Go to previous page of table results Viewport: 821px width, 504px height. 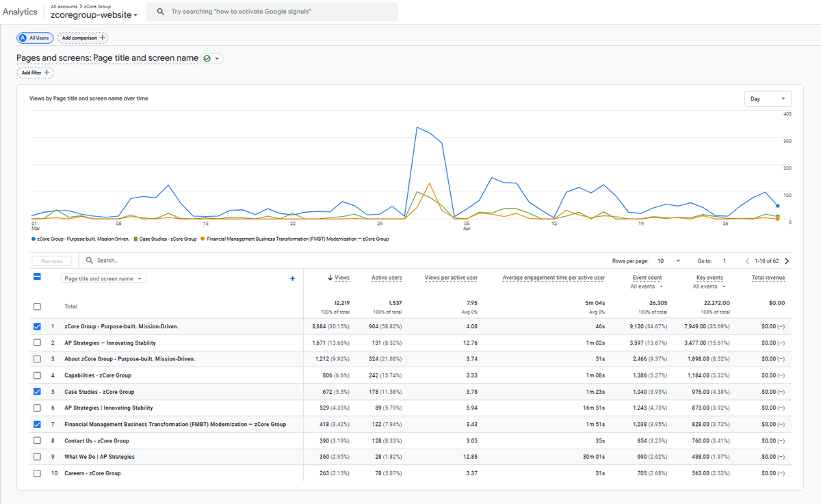coord(748,261)
